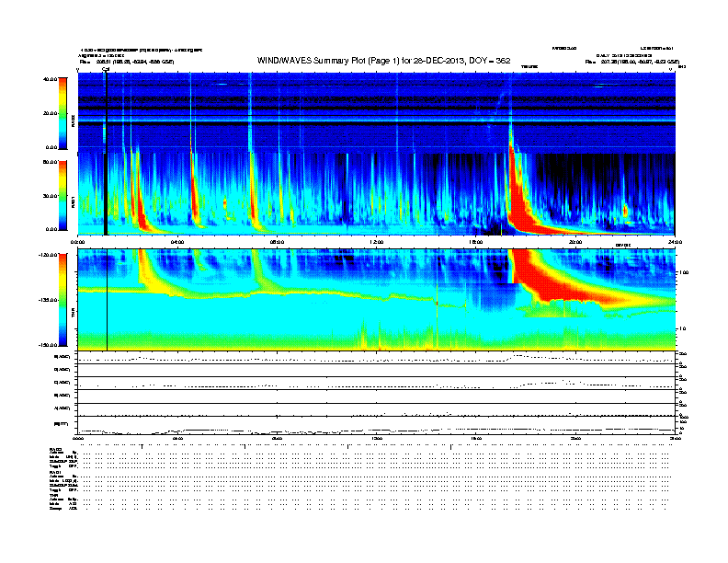Click the -135.00 label on TNR scale
This screenshot has width=728, height=563.
tap(49, 300)
